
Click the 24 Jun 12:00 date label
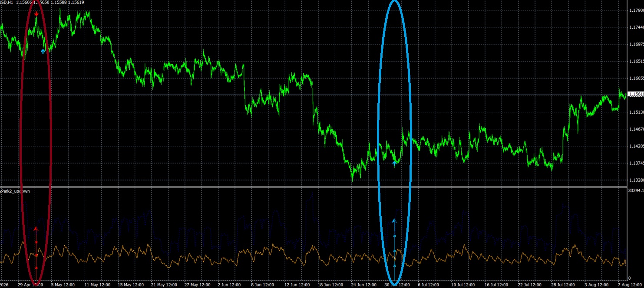coord(363,285)
